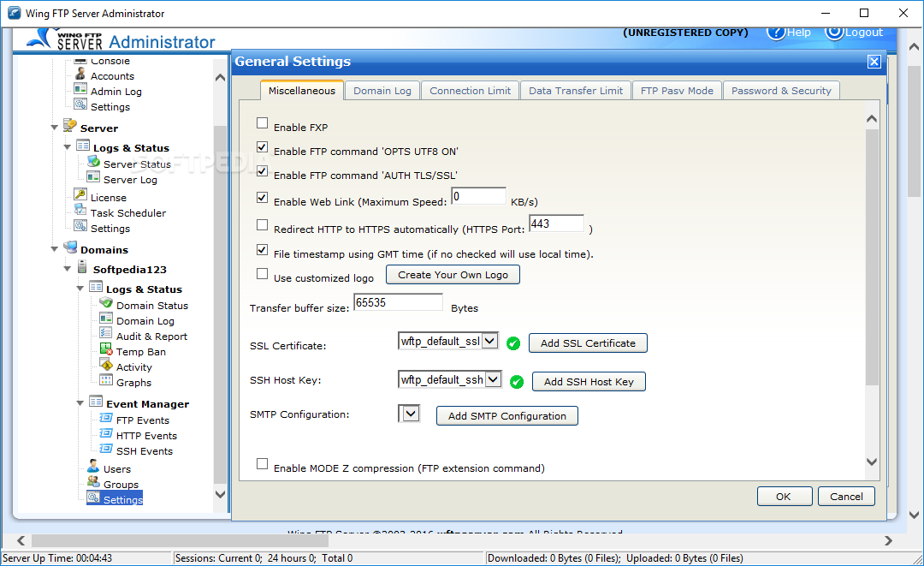Click the Transfer buffer size field

[x=398, y=302]
